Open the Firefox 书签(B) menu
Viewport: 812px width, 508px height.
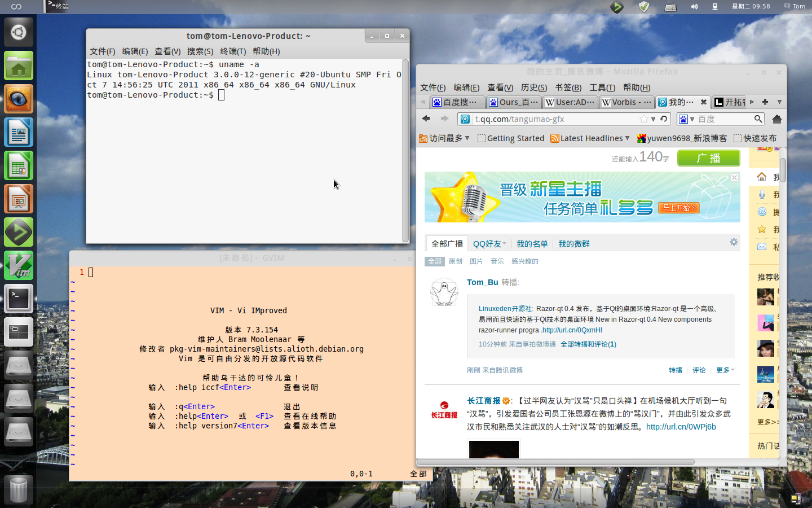tap(568, 87)
